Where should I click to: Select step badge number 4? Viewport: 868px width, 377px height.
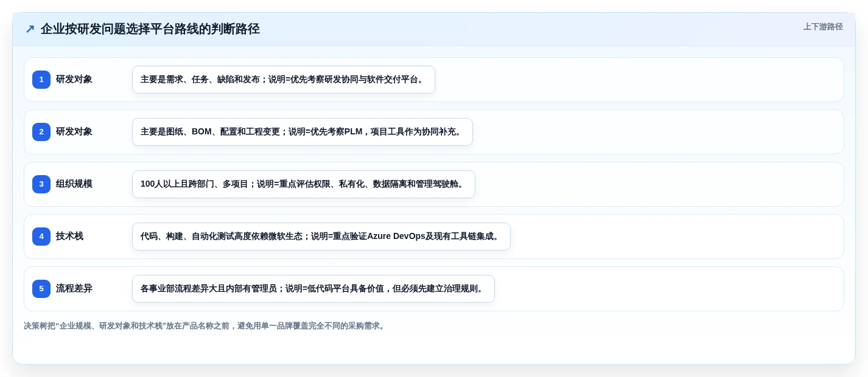tap(41, 237)
